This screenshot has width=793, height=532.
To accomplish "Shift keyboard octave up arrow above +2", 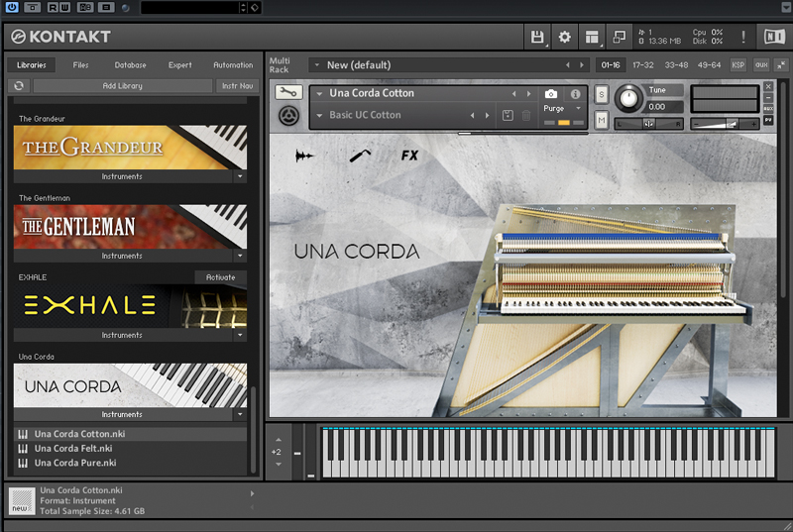I will [x=279, y=440].
